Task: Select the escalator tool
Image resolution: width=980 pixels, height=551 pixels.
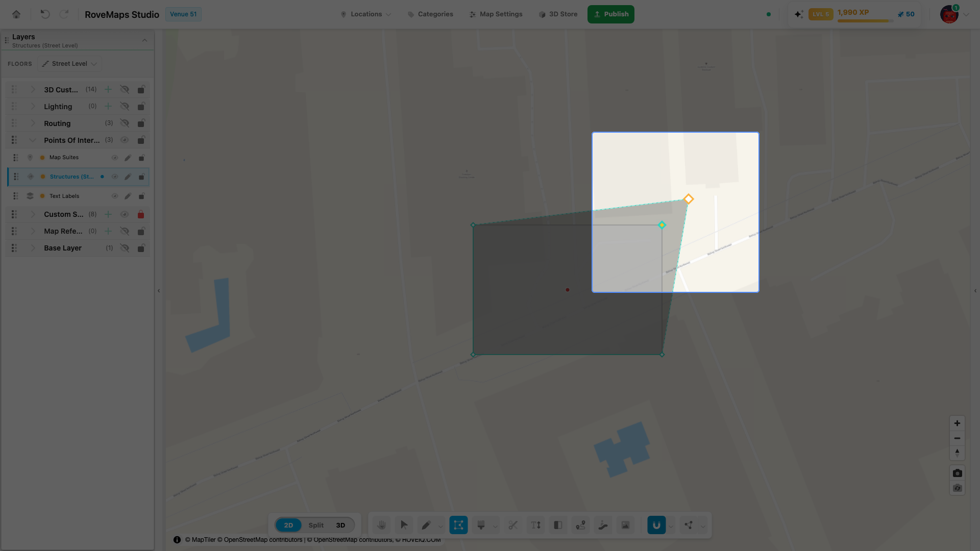Action: click(x=603, y=525)
